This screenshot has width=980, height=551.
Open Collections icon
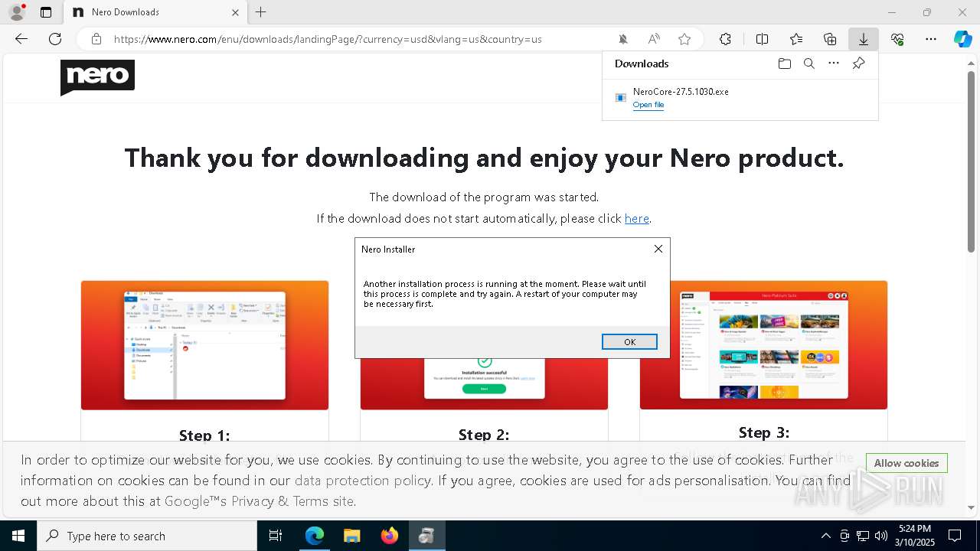click(x=830, y=39)
